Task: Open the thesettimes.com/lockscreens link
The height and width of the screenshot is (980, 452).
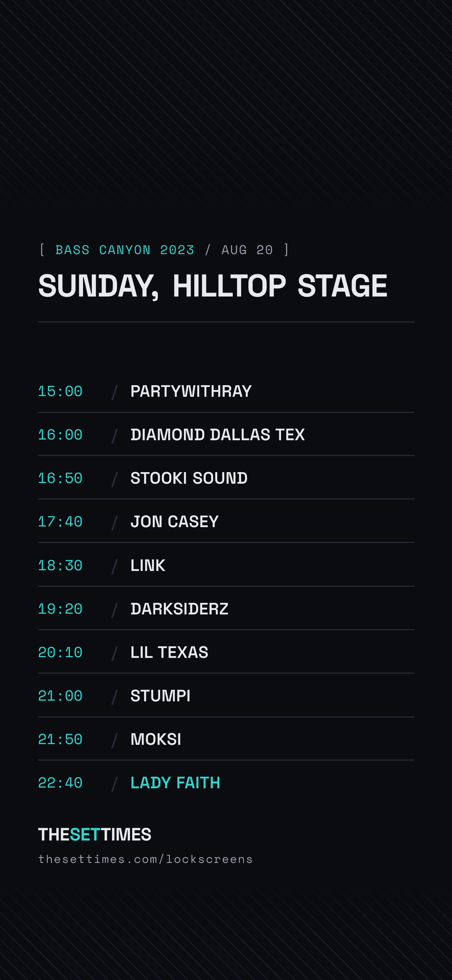Action: 145,859
